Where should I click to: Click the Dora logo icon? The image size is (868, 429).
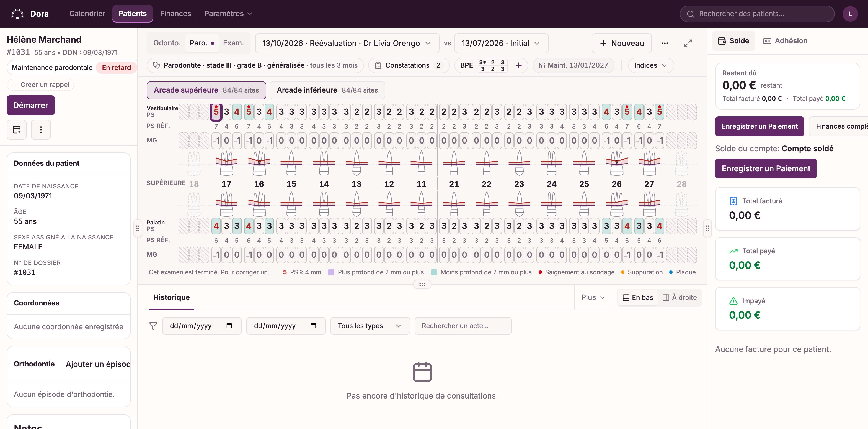(x=17, y=14)
